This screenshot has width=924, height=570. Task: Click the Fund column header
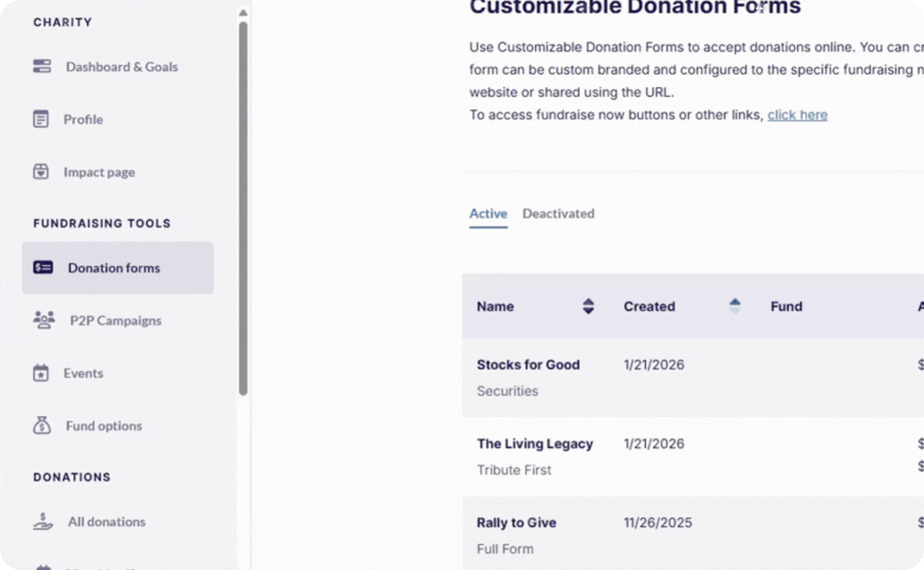[786, 306]
